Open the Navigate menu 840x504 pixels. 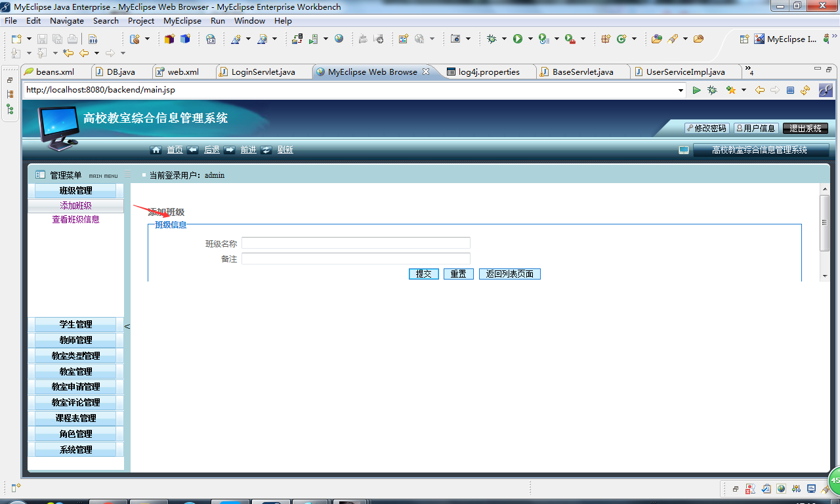click(67, 21)
